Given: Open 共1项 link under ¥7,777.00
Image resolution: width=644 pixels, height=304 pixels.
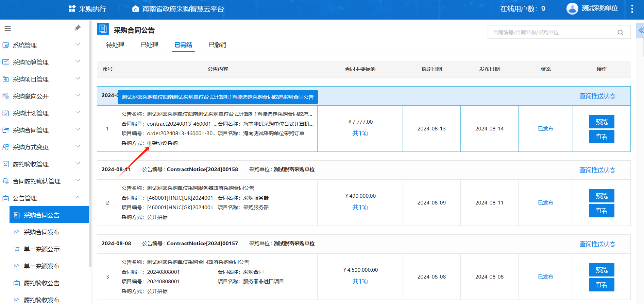Looking at the screenshot, I should click(360, 133).
